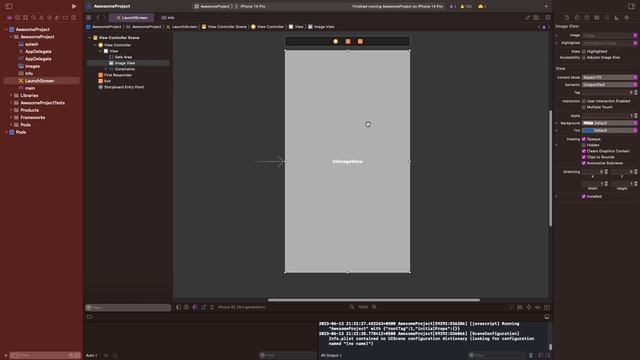Image resolution: width=640 pixels, height=360 pixels.
Task: Open the Identity inspector icon
Action: pyautogui.click(x=597, y=18)
